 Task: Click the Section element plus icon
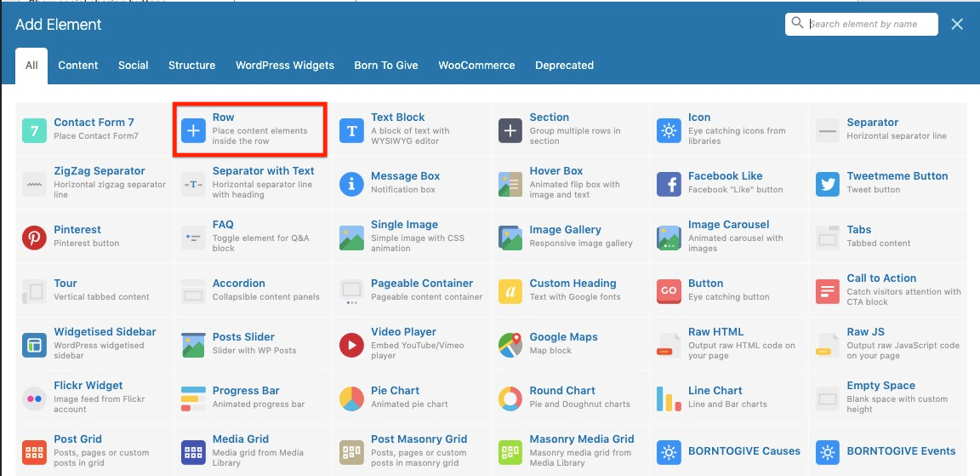pyautogui.click(x=510, y=131)
